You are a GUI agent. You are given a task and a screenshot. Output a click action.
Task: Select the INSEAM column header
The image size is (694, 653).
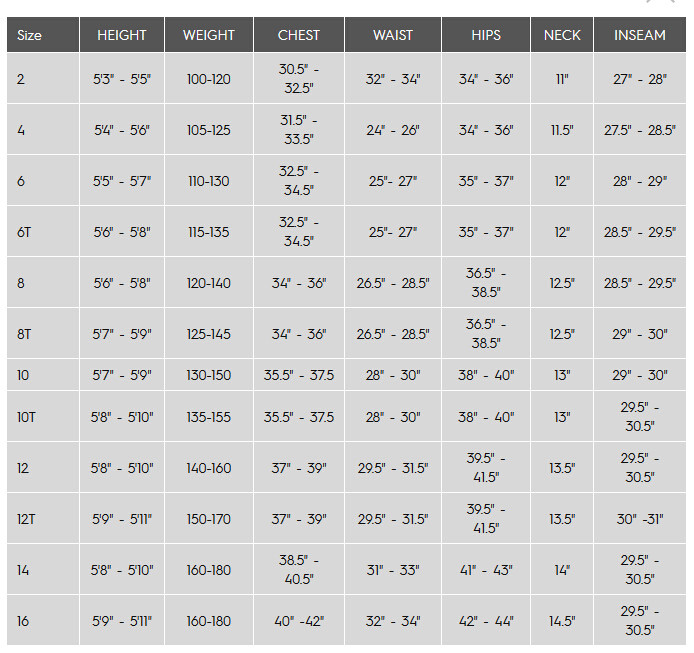point(640,35)
